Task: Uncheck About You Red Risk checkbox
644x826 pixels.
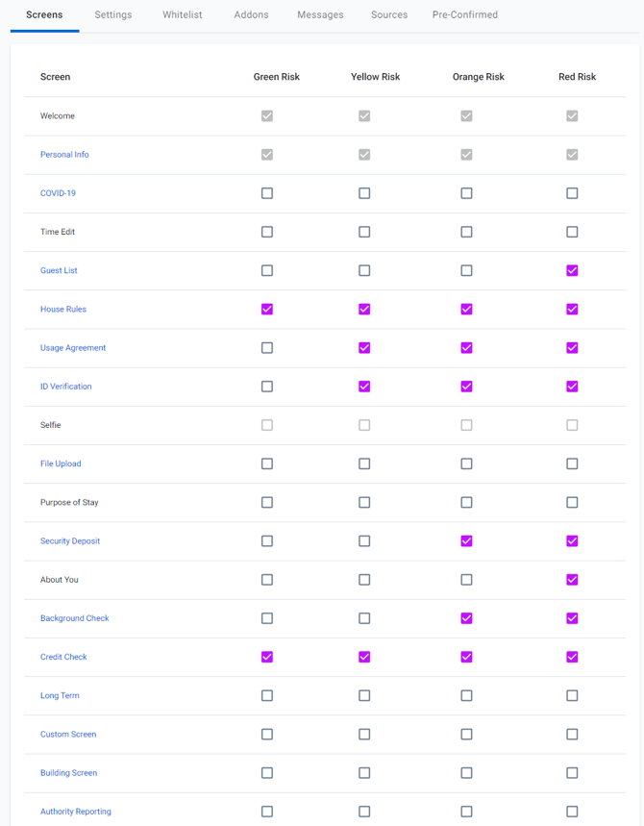Action: pos(572,580)
